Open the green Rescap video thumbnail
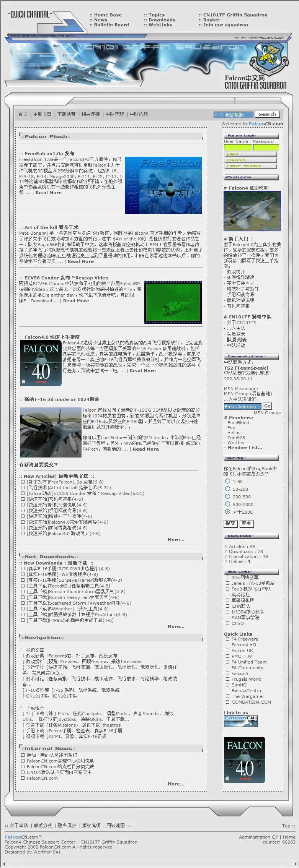 point(173,302)
